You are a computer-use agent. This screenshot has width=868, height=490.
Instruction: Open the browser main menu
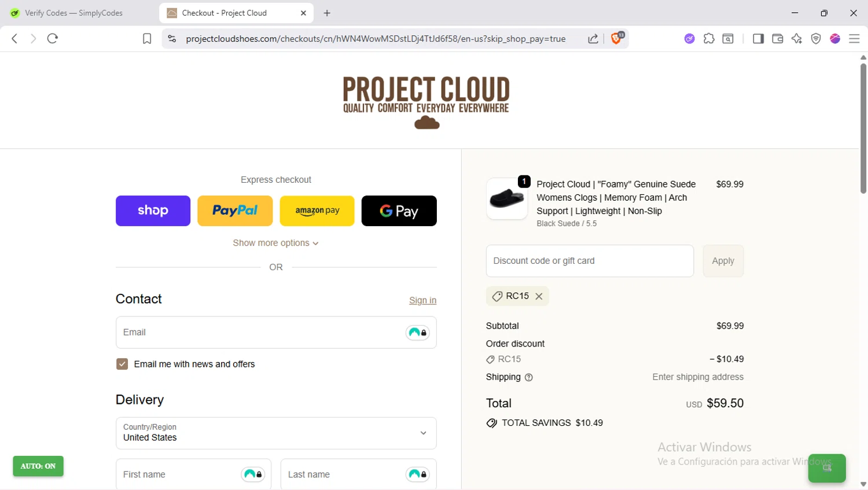click(x=854, y=39)
